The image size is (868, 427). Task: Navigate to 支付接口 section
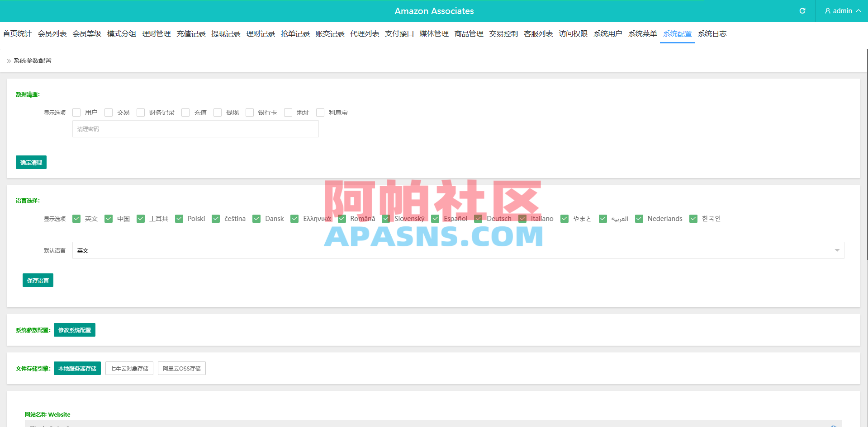click(x=399, y=33)
